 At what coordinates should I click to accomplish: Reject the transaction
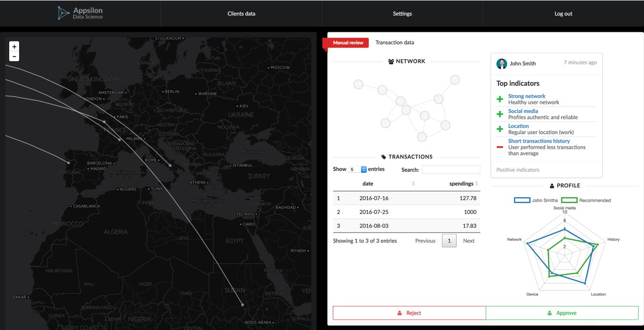pyautogui.click(x=409, y=313)
